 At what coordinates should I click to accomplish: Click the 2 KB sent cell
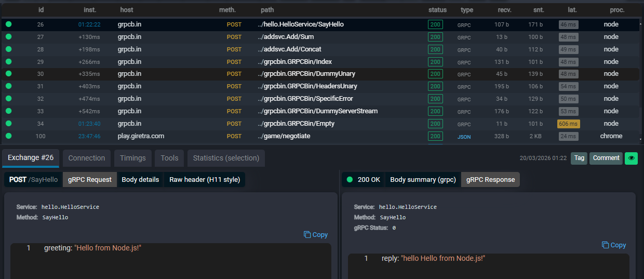pos(535,136)
